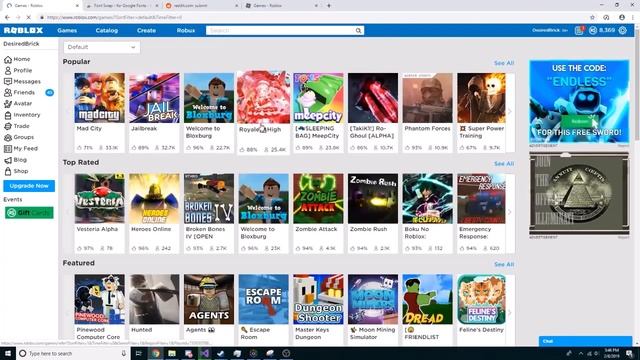Viewport: 640px width, 360px height.
Task: Switch to the reddit.com submit tab
Action: coord(202,6)
